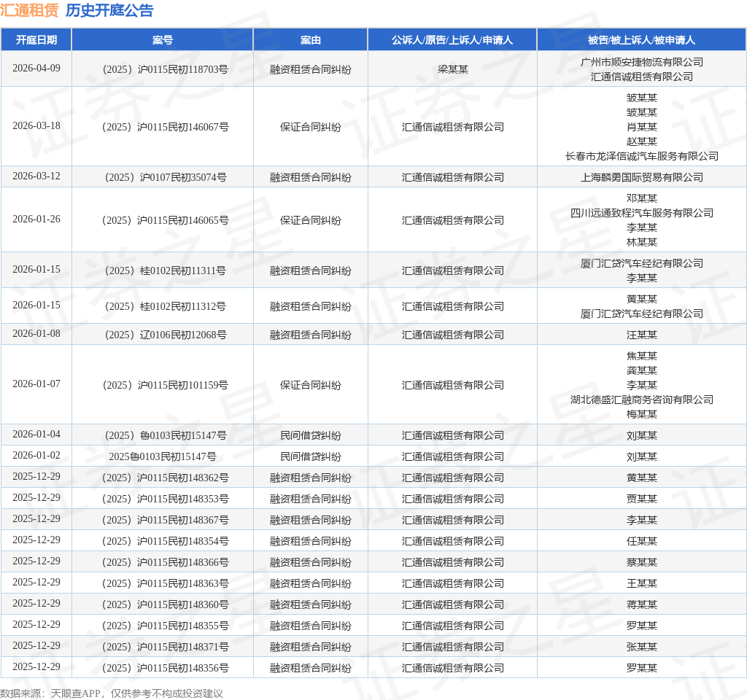Viewport: 747px width, 700px height.
Task: Click date 2026-01-08
Action: tap(36, 334)
